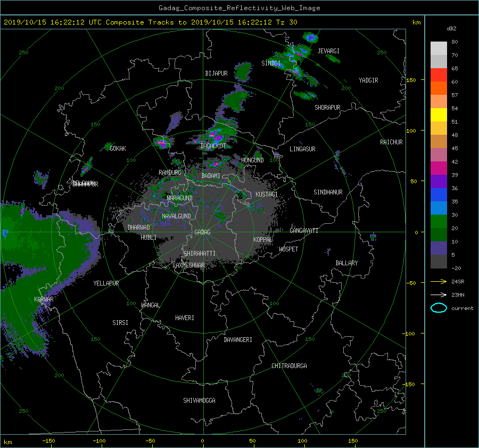Viewport: 479px width, 448px height.
Task: Click the GOKAK city label
Action: 118,149
